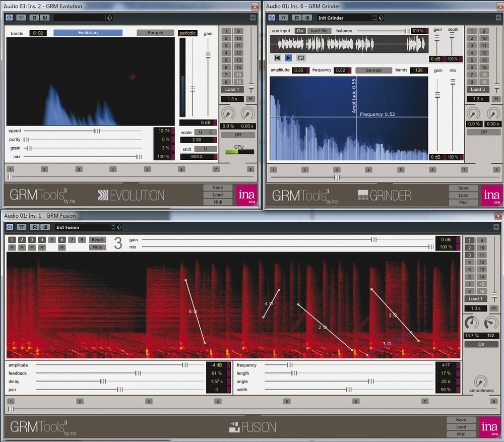
Task: Click the knob above 15.7 % in Fusion
Action: pyautogui.click(x=472, y=323)
